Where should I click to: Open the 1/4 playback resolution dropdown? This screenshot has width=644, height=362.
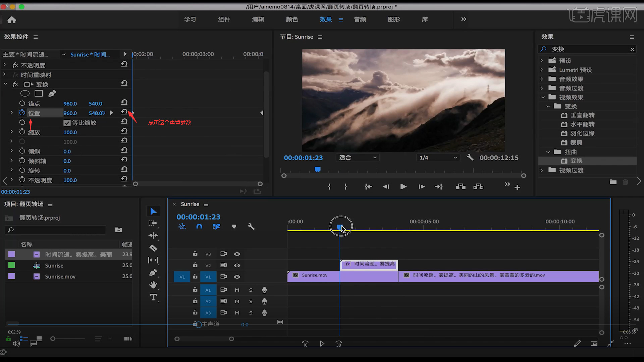click(x=438, y=158)
